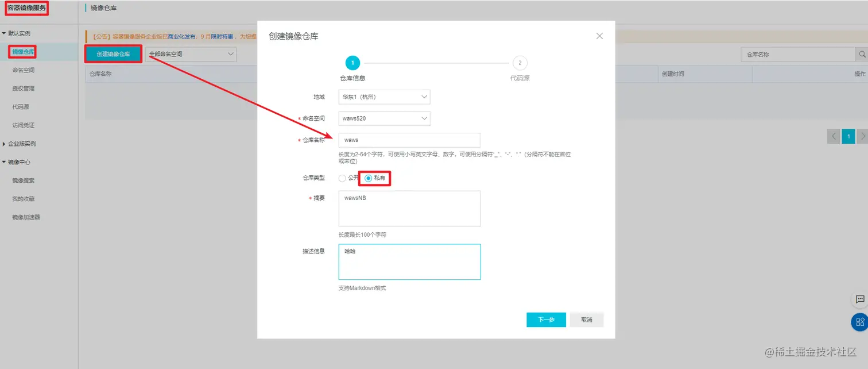
Task: Open 访问凭证 in the sidebar
Action: click(x=24, y=125)
